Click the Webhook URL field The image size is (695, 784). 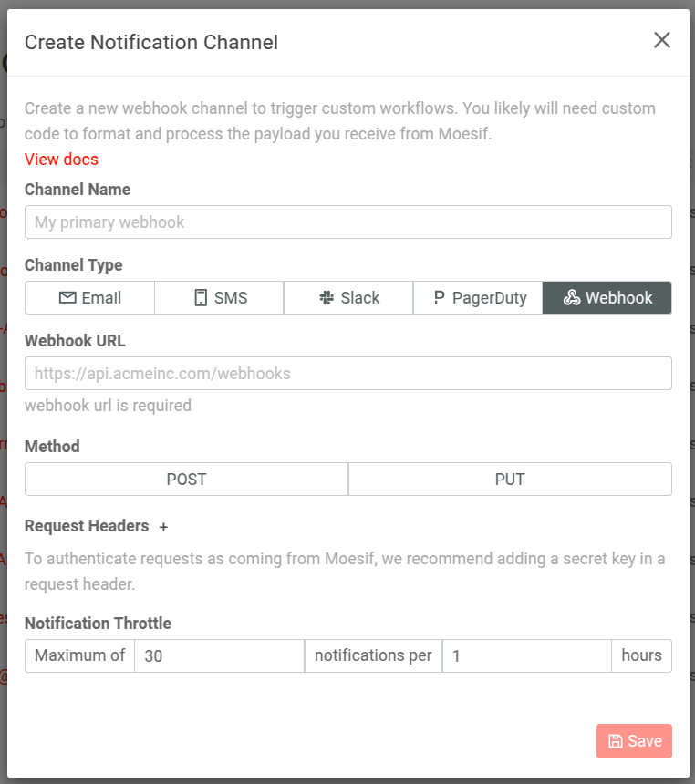(x=347, y=373)
